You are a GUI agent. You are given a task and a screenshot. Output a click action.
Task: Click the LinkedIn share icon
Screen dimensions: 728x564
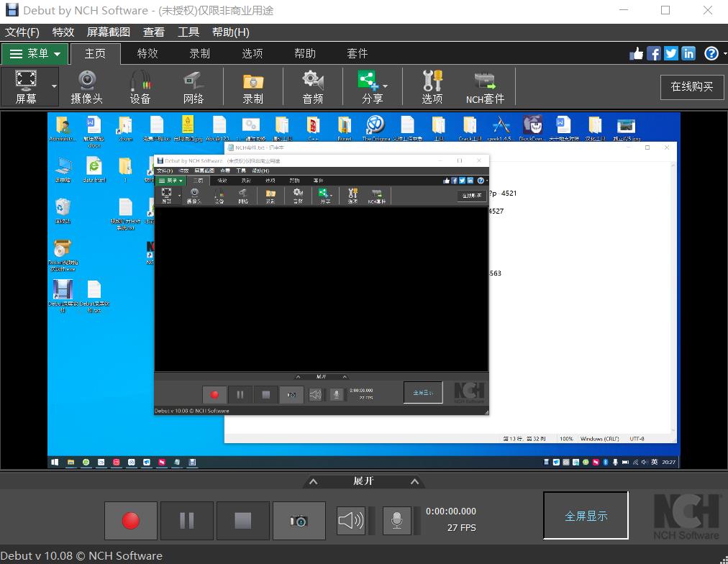coord(688,53)
